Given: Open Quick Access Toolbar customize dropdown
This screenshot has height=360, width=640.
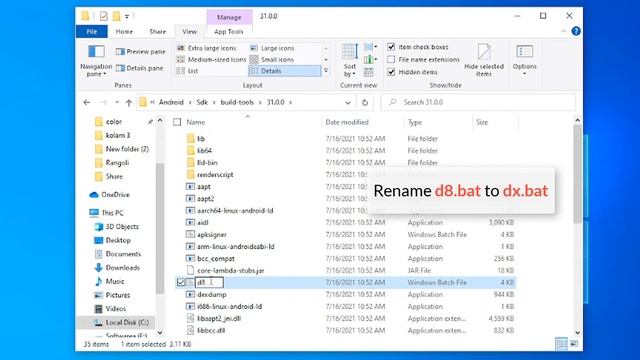Looking at the screenshot, I should [127, 17].
